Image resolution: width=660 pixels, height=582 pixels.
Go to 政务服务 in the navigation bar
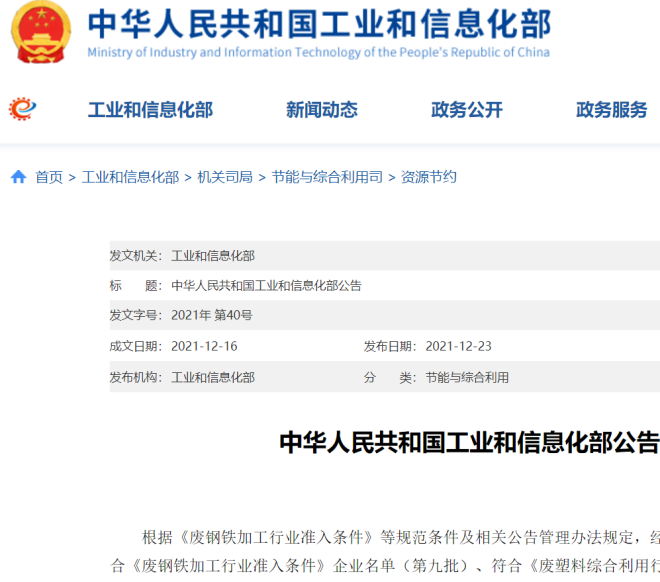[x=611, y=110]
